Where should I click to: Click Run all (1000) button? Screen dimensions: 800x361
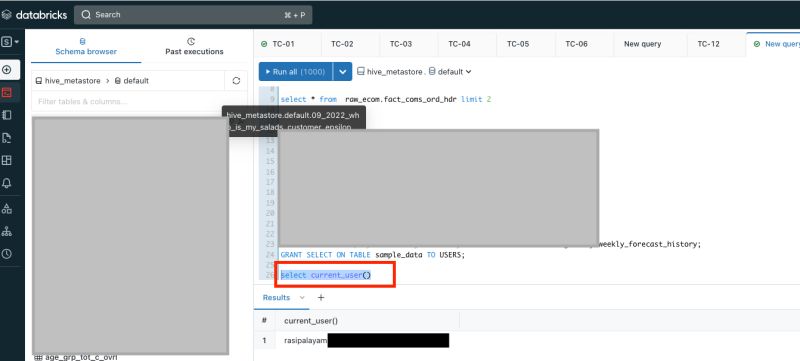[x=295, y=72]
